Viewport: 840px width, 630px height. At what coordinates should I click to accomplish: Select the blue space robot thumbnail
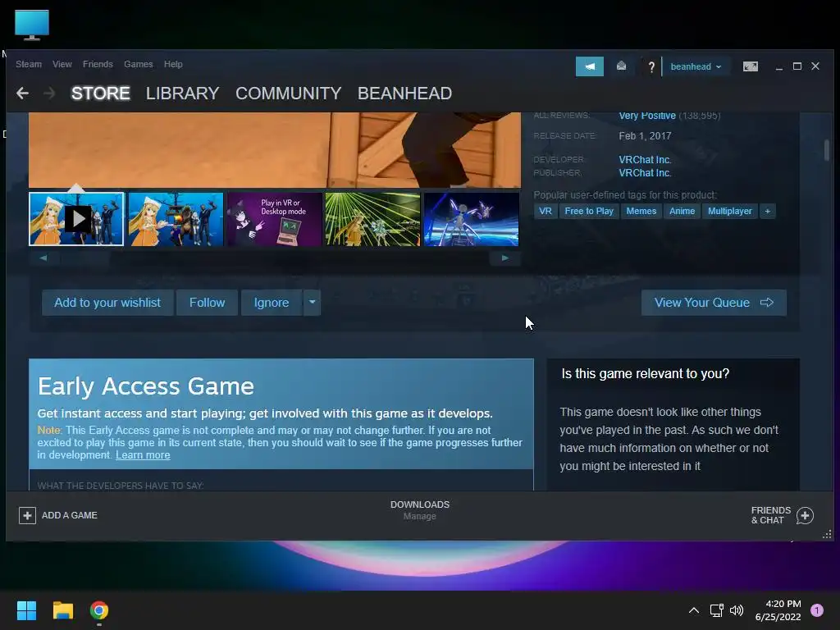coord(472,219)
